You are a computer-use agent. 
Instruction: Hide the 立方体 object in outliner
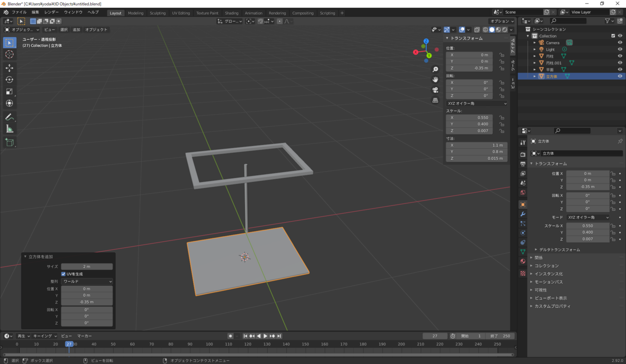[620, 76]
